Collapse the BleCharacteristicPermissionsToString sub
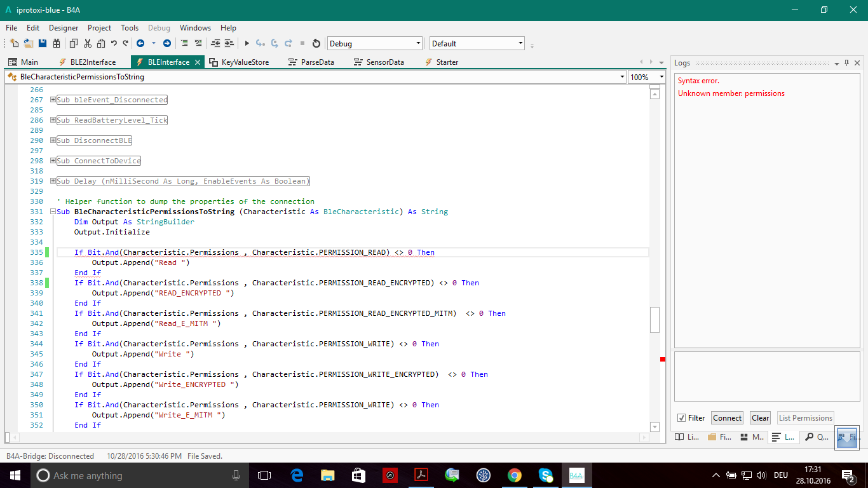The height and width of the screenshot is (488, 868). 53,212
